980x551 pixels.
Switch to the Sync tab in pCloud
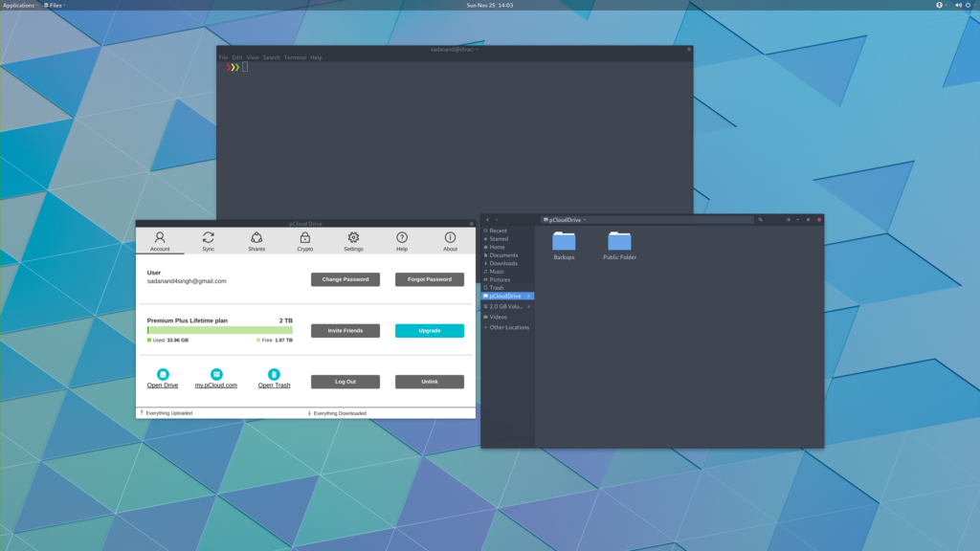[208, 241]
